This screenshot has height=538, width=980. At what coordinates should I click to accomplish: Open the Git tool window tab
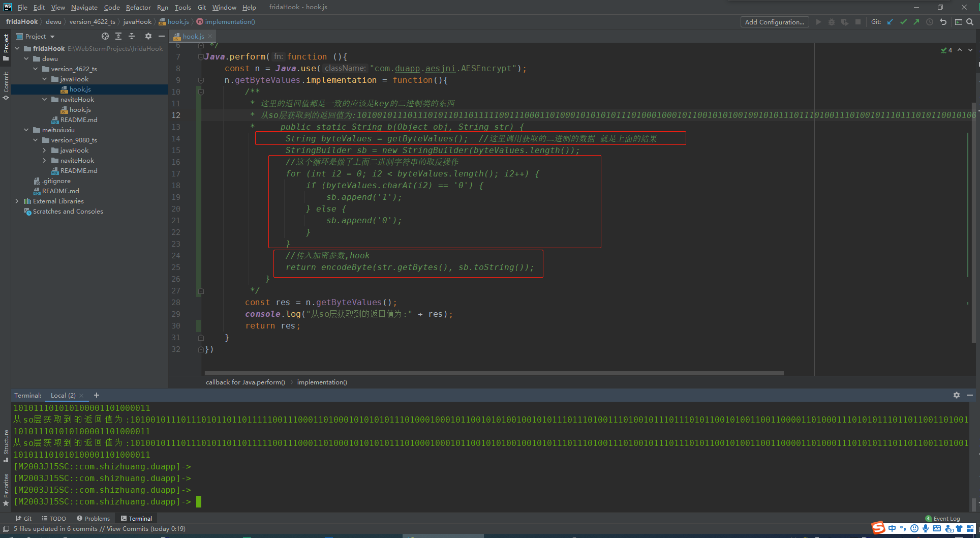coord(24,519)
